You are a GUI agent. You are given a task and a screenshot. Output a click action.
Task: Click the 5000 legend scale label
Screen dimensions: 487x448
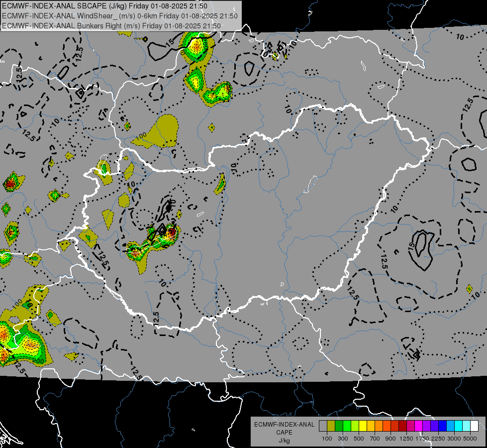470,439
